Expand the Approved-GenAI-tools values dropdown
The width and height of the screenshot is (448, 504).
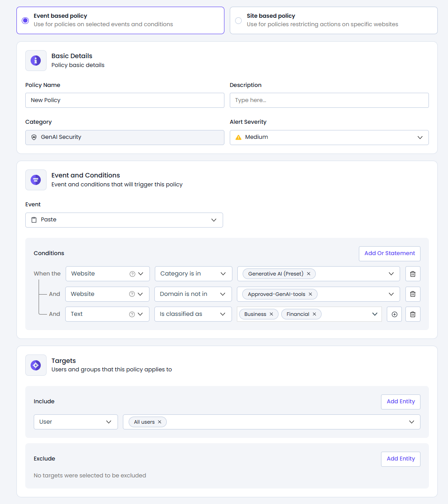[391, 294]
